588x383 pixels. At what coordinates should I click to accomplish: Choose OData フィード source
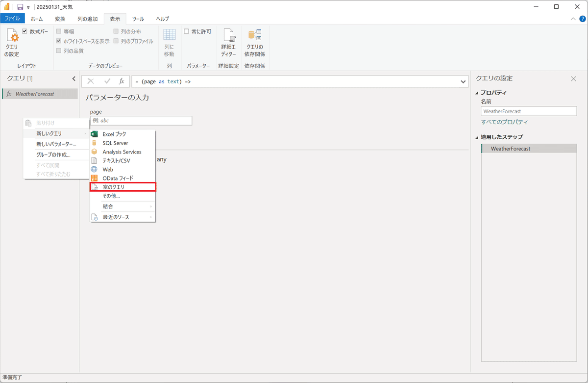tap(122, 178)
